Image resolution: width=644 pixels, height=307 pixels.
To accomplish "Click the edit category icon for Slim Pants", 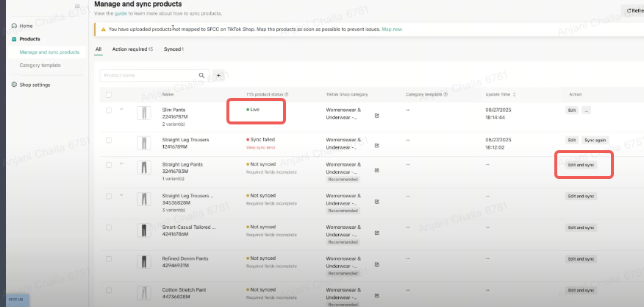I will (377, 116).
